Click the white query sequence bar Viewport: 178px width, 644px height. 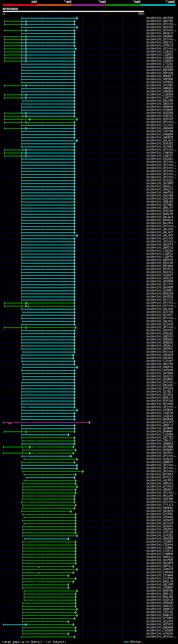coord(73,11)
